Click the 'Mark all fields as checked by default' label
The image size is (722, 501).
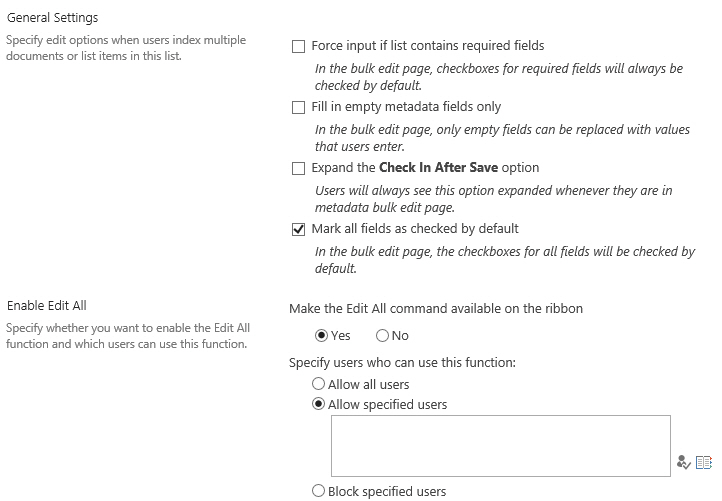pos(415,229)
